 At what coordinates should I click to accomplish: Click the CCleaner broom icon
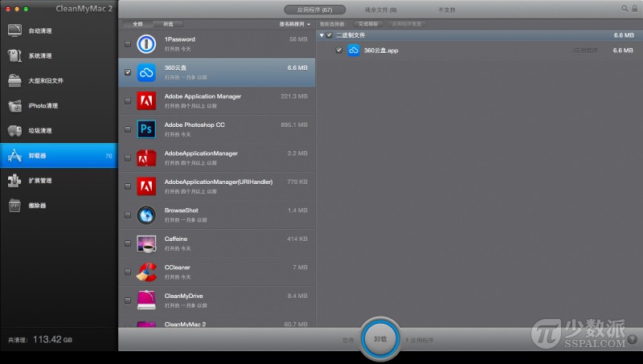(x=146, y=272)
